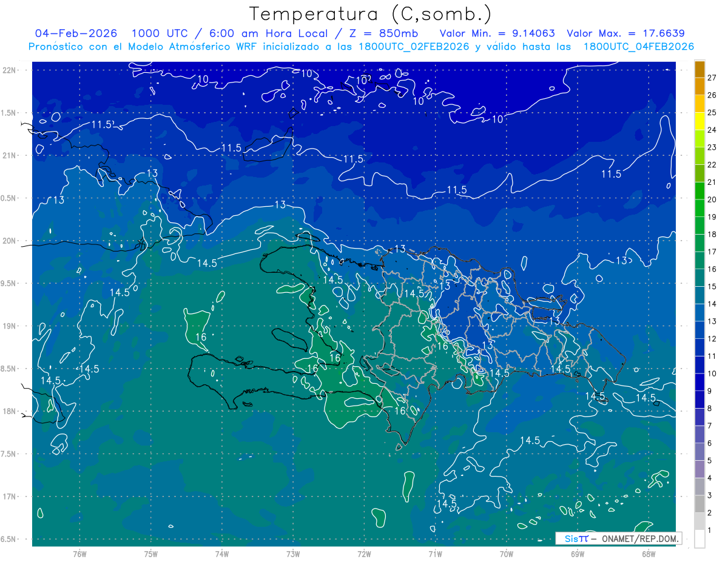Pick the yellow swatch between 24 and 25
The image size is (728, 562).
tap(699, 121)
